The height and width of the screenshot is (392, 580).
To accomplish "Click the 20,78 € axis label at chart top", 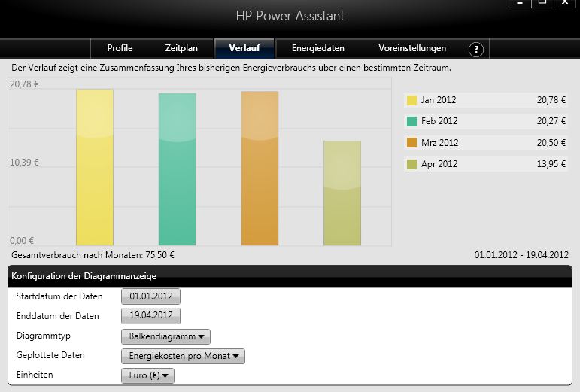I will pos(24,84).
